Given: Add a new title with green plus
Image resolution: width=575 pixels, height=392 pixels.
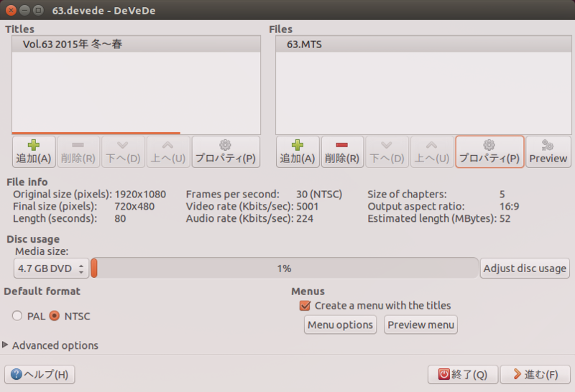Looking at the screenshot, I should pos(34,151).
